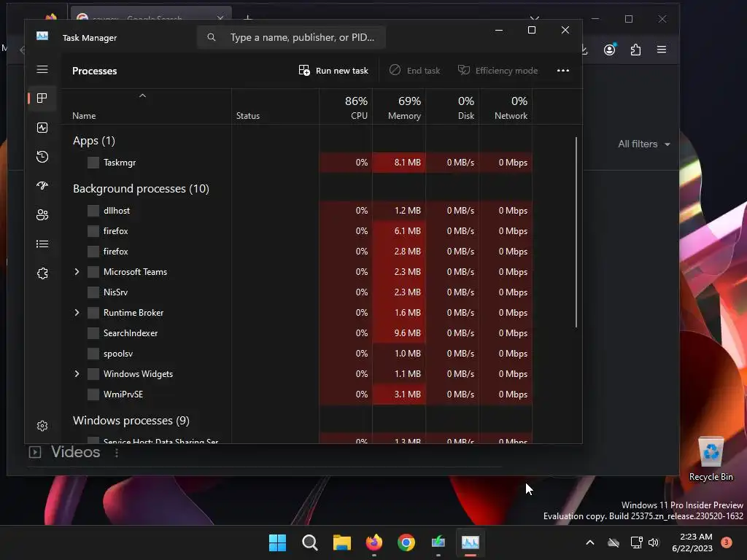Click the network icon in system tray
747x560 pixels.
(x=636, y=542)
